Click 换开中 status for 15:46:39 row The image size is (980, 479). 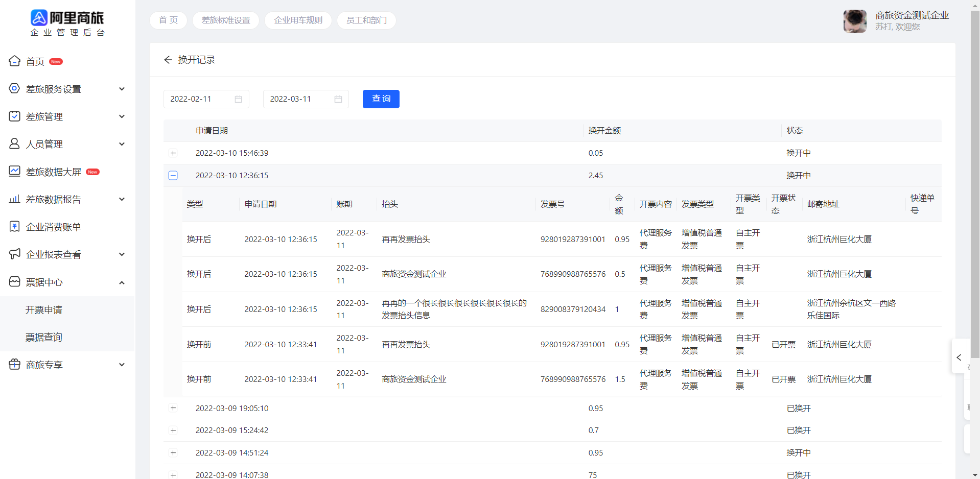point(799,153)
